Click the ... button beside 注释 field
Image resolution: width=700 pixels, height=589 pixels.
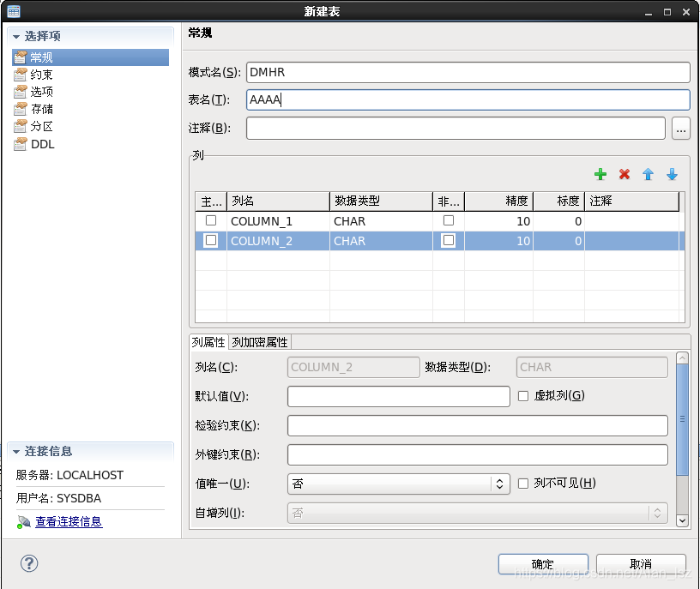click(681, 129)
